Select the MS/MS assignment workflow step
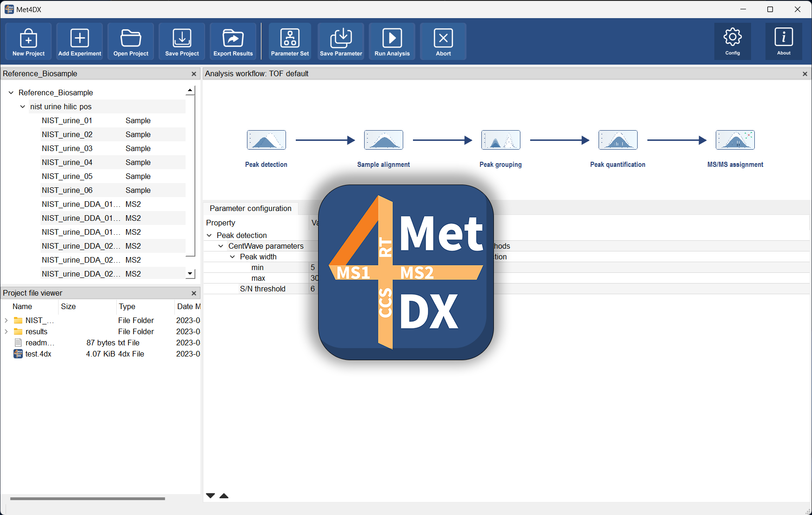 click(x=735, y=140)
